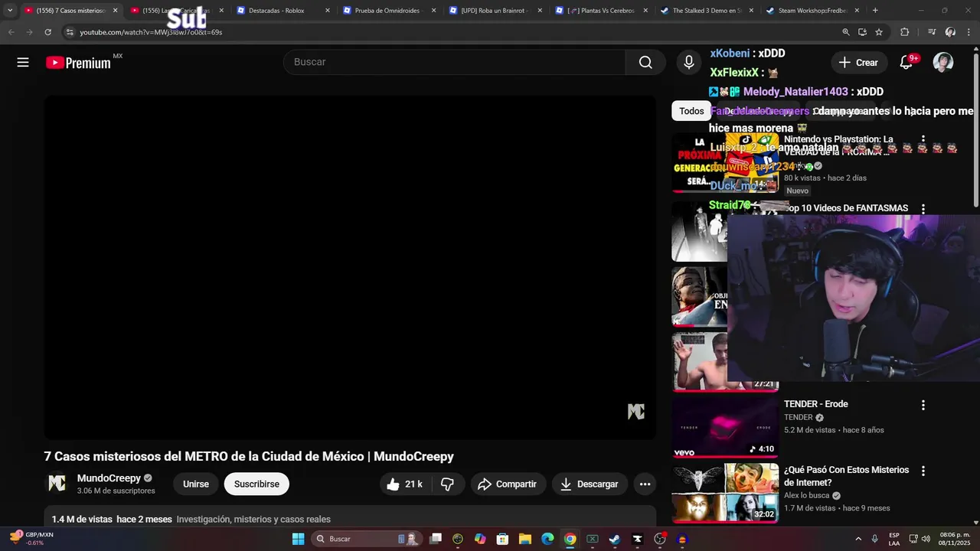
Task: Click taskbar Buscar search box
Action: pos(367,539)
